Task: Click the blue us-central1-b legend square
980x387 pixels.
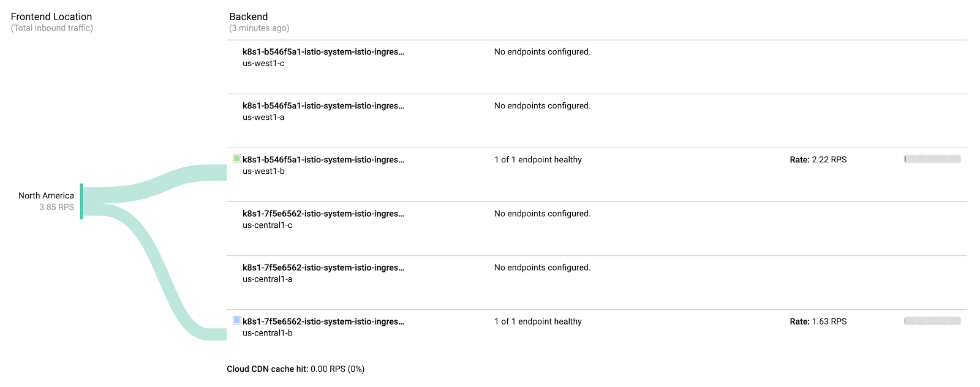Action: pyautogui.click(x=237, y=320)
